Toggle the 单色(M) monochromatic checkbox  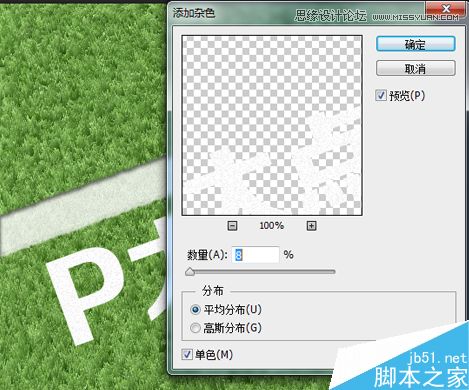pyautogui.click(x=187, y=354)
